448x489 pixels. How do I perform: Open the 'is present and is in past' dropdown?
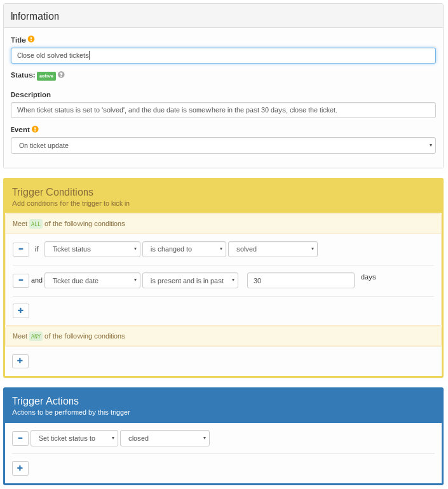(x=190, y=280)
